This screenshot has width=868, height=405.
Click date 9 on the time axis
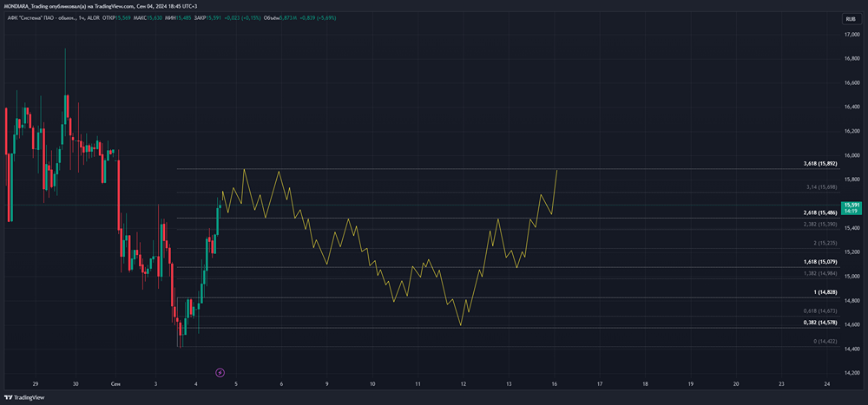click(x=327, y=384)
